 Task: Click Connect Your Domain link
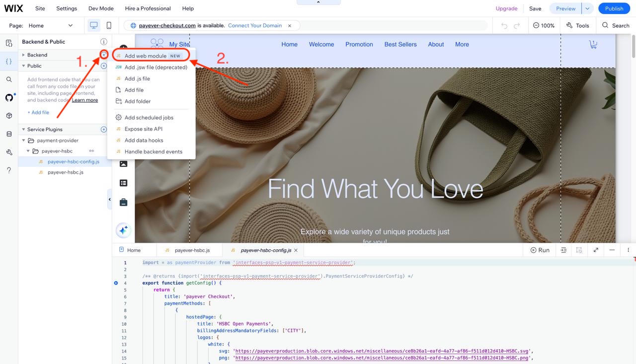(255, 25)
